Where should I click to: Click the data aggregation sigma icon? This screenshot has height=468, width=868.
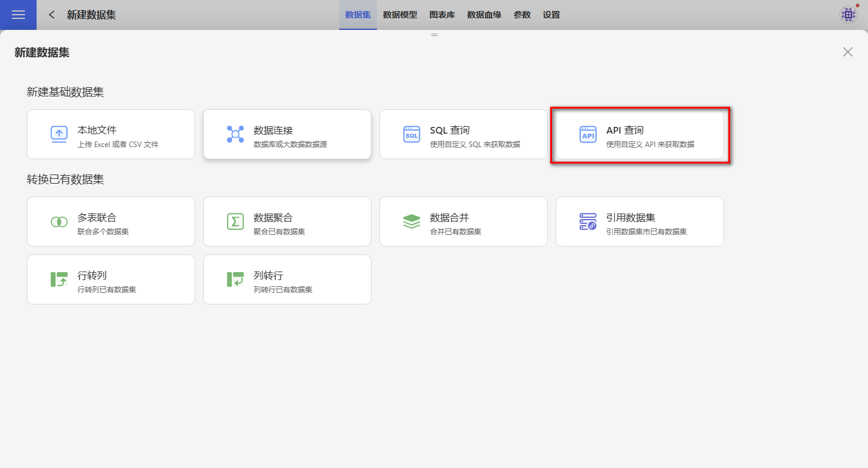click(235, 221)
